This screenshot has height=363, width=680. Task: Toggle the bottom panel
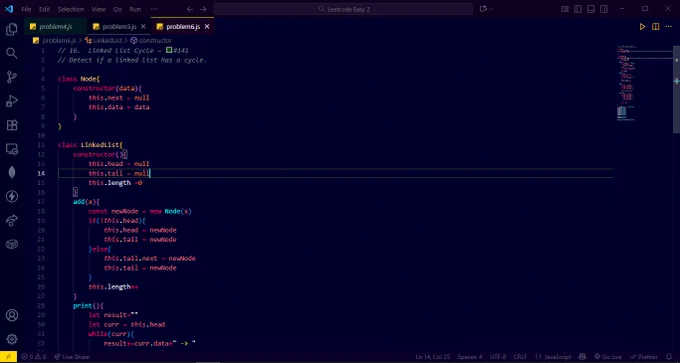591,9
